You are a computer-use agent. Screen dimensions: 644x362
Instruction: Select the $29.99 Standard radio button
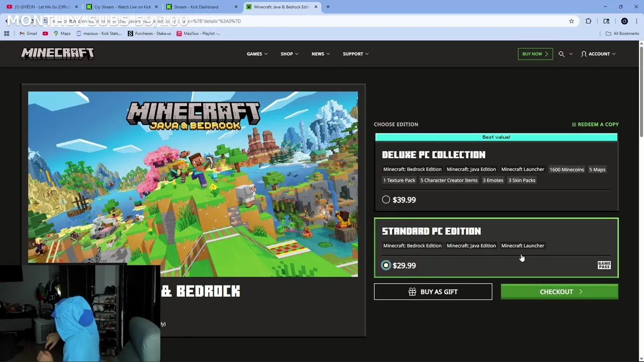click(386, 265)
